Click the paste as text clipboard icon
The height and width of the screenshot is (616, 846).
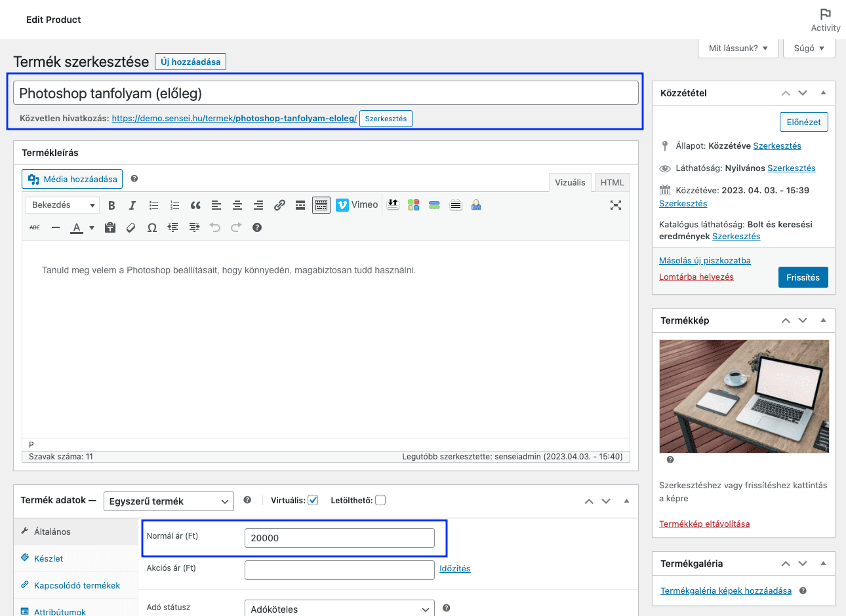pyautogui.click(x=110, y=227)
